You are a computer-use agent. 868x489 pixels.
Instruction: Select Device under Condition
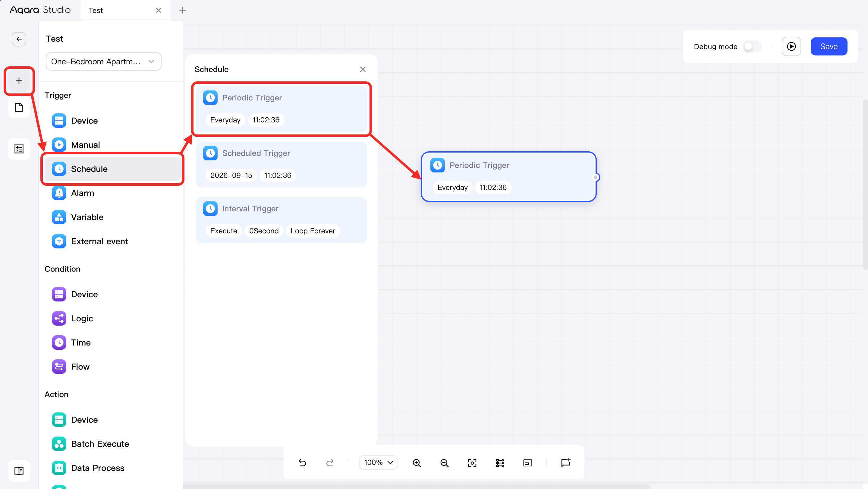[x=112, y=294]
